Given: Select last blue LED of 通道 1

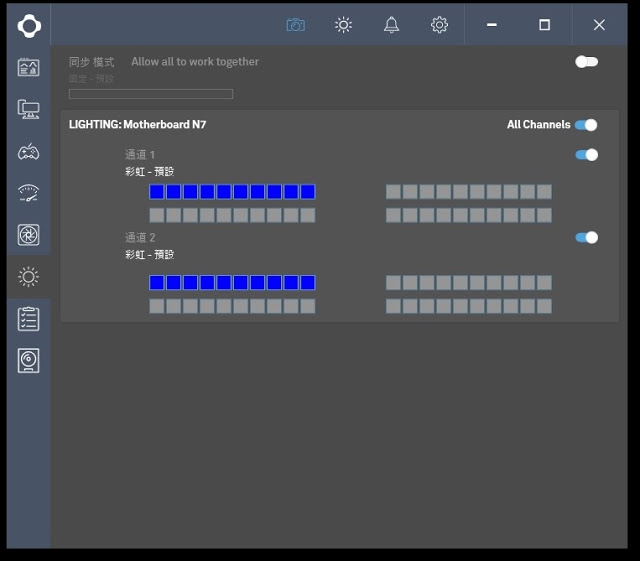Looking at the screenshot, I should pos(308,192).
